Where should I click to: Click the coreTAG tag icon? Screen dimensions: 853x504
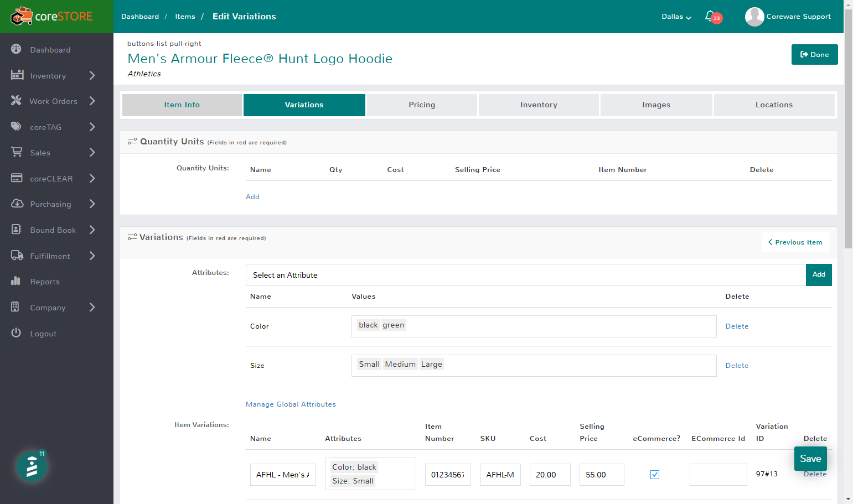16,127
